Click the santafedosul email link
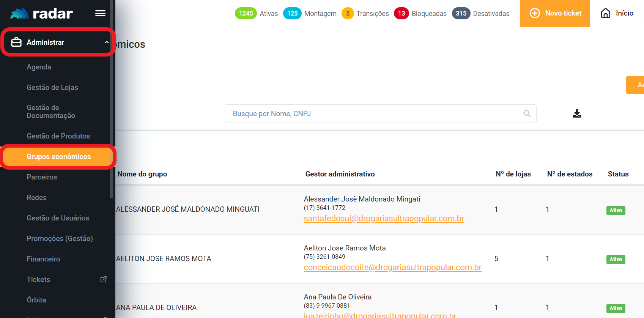Image resolution: width=644 pixels, height=318 pixels. (x=384, y=219)
